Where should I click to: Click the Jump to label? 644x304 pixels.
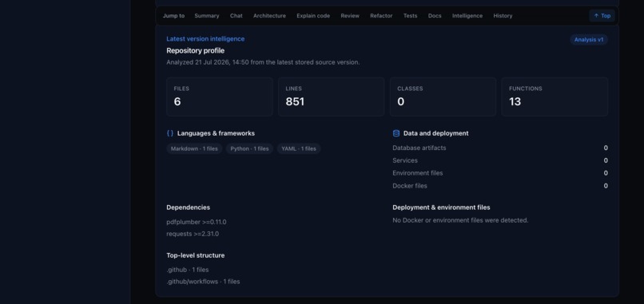click(x=173, y=16)
